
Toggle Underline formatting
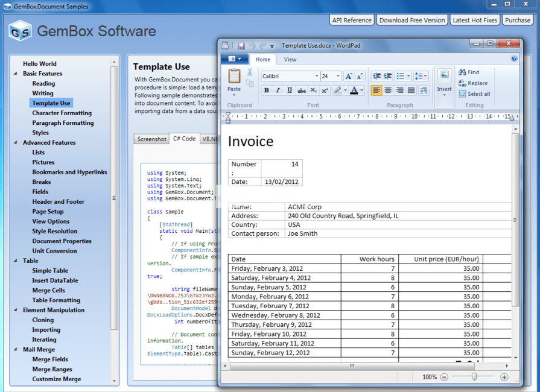(290, 90)
